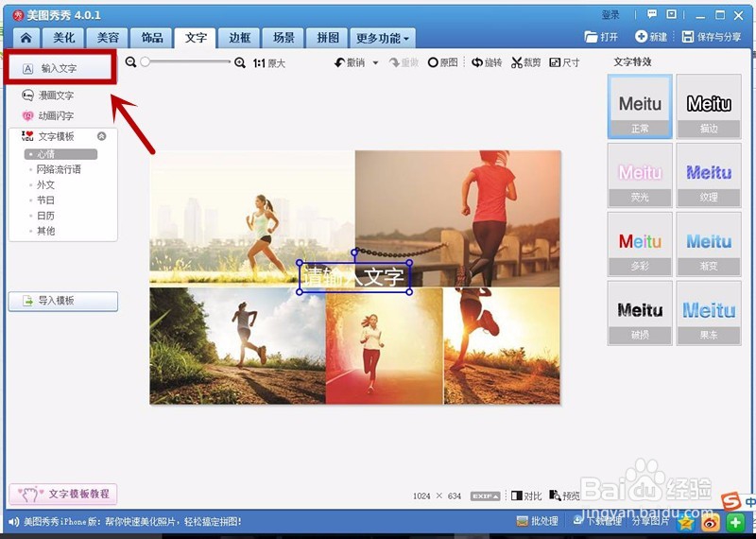
Task: Go to the home tab icon
Action: (26, 38)
